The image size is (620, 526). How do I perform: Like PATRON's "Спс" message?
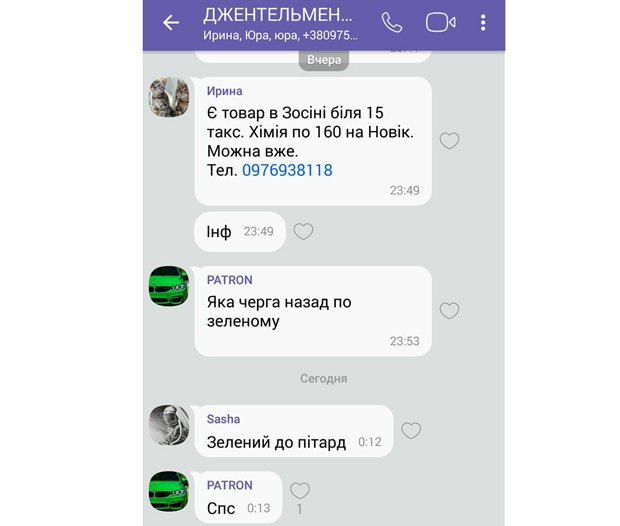300,491
